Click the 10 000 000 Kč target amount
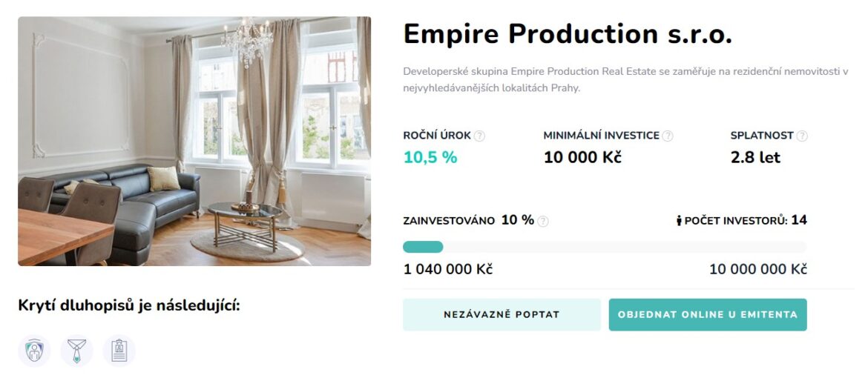This screenshot has height=378, width=868. point(757,269)
